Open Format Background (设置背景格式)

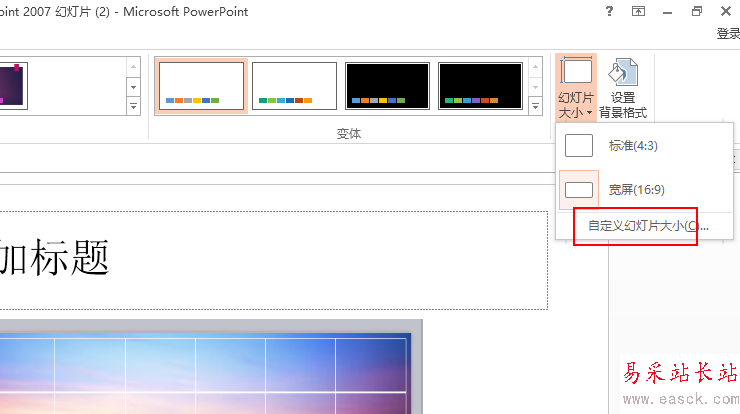(623, 87)
